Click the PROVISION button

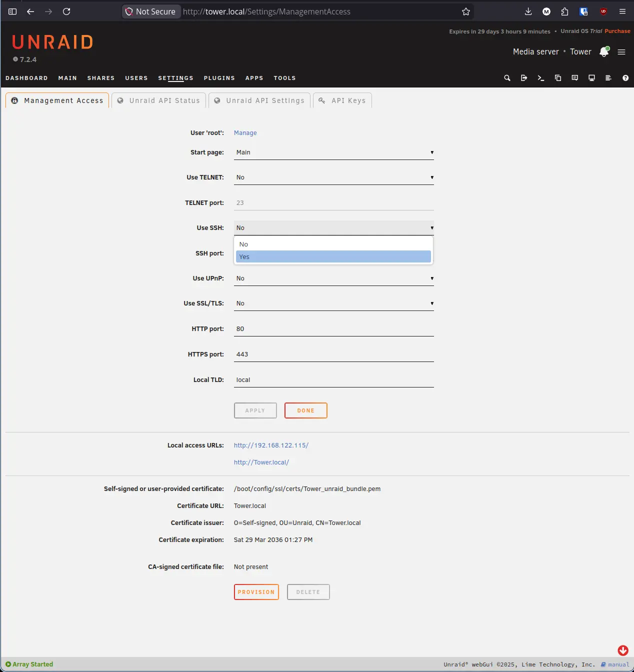[256, 592]
